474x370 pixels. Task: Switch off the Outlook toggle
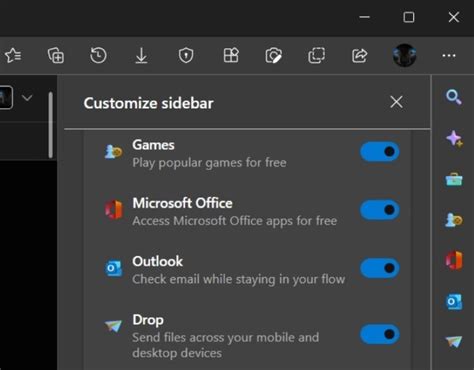[380, 268]
